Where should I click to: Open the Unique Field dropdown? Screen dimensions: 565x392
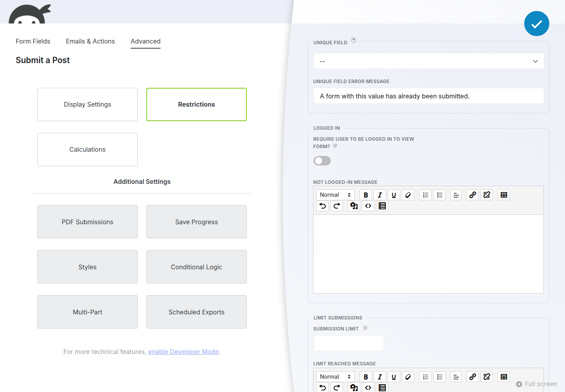point(428,61)
